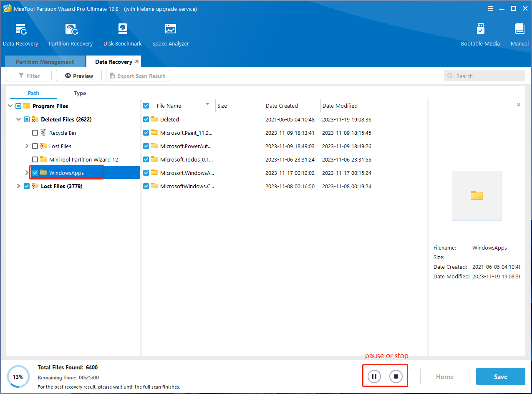
Task: Open Disk Benchmark
Action: point(122,33)
